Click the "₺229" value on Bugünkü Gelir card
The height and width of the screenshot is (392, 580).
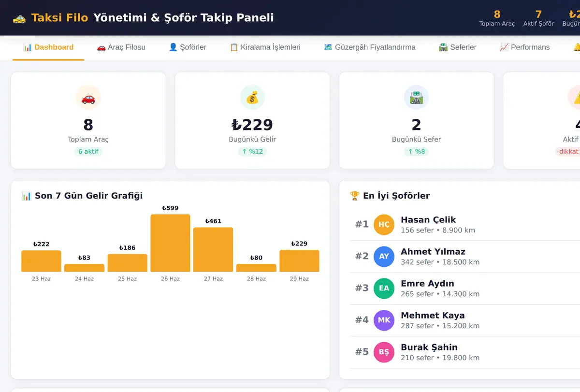pos(252,125)
